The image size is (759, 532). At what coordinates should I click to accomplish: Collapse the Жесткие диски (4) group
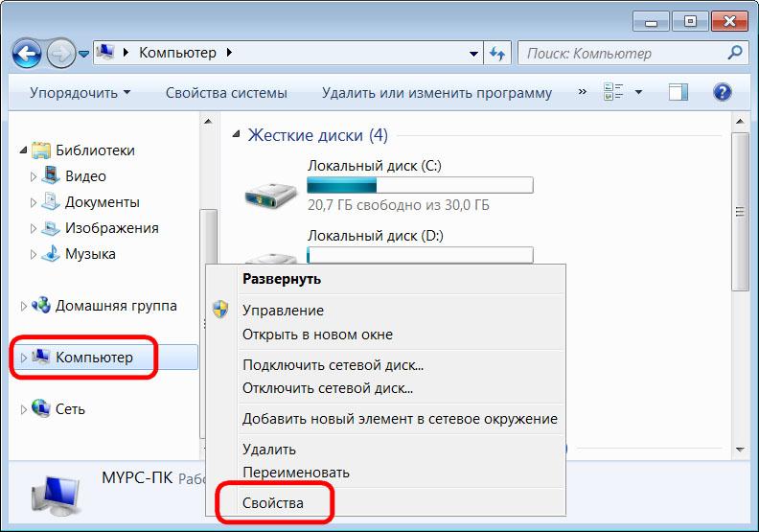(x=236, y=134)
